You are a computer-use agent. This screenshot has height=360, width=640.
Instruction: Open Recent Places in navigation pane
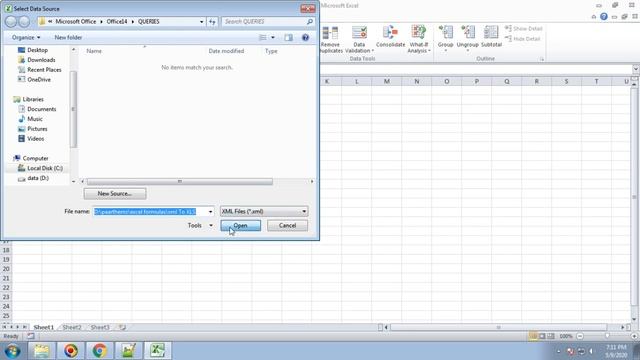[40, 70]
